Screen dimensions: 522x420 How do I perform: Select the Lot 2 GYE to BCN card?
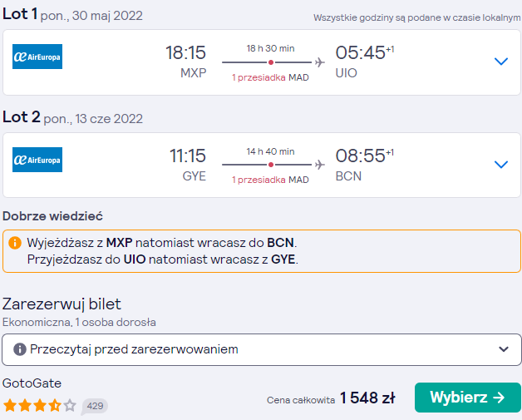(262, 165)
